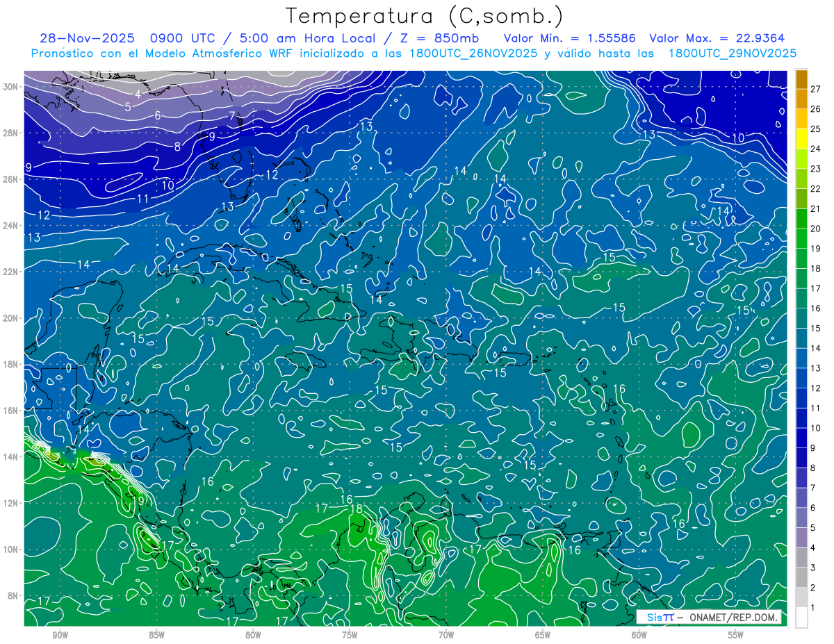834x644 pixels.
Task: Click the title 'Temperatura (C,somb.)'
Action: pyautogui.click(x=425, y=16)
